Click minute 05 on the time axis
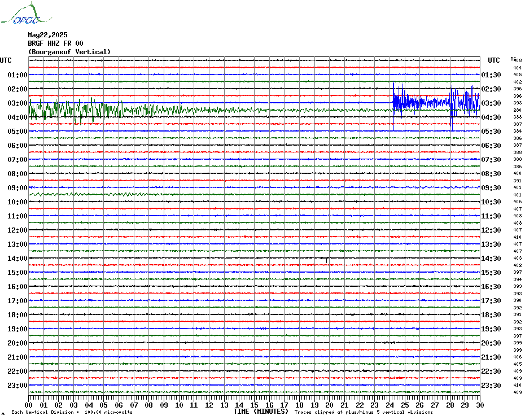The image size is (525, 420). (104, 405)
